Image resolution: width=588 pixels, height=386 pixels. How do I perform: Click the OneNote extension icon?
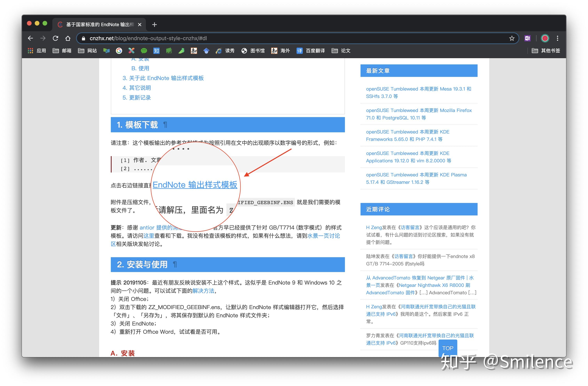point(528,38)
